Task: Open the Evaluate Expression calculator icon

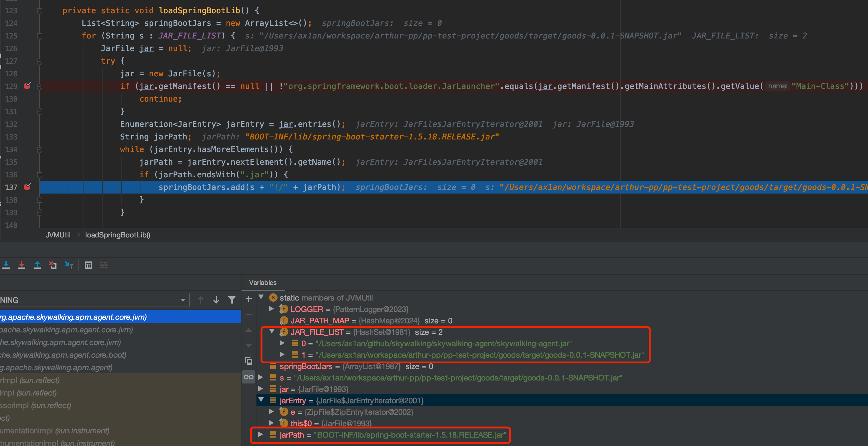Action: point(88,265)
